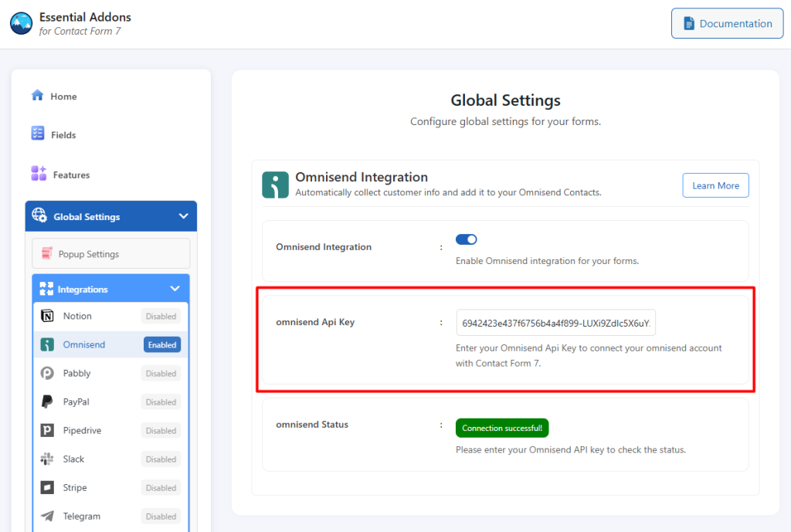Screen dimensions: 791x532
Task: Click the Pabbly logo icon
Action: point(47,373)
